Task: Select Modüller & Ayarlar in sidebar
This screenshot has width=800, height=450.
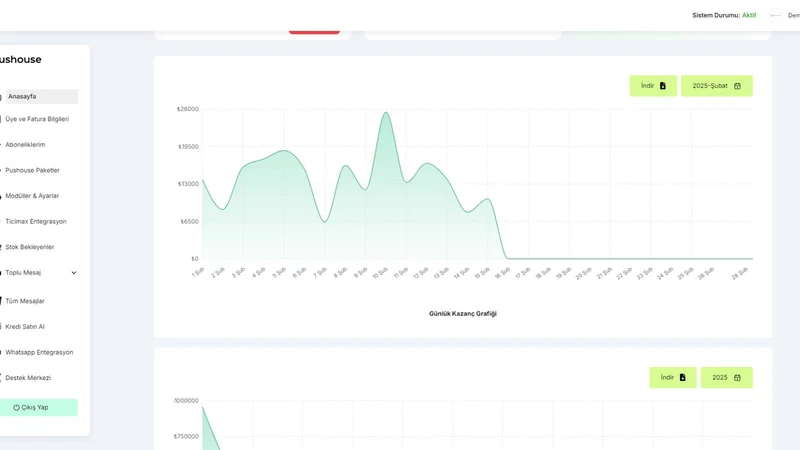Action: 32,196
